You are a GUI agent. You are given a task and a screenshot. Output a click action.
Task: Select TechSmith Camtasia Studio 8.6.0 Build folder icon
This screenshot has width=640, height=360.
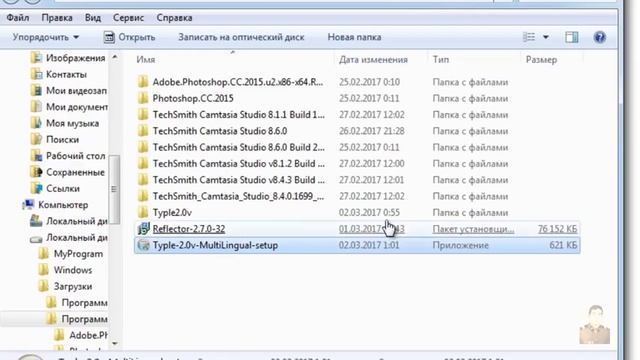tap(143, 147)
